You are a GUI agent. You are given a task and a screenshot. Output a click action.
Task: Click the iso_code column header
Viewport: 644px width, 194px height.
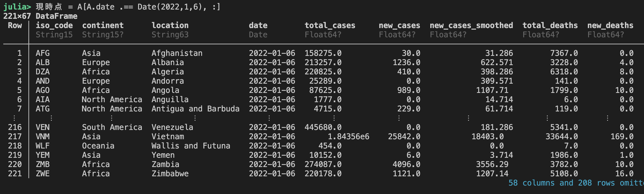(54, 25)
